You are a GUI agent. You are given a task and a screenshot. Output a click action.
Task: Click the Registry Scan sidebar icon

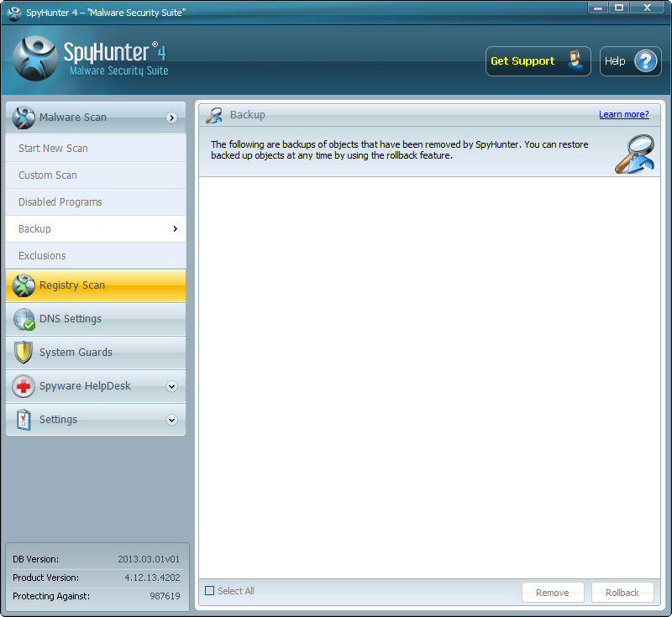24,285
